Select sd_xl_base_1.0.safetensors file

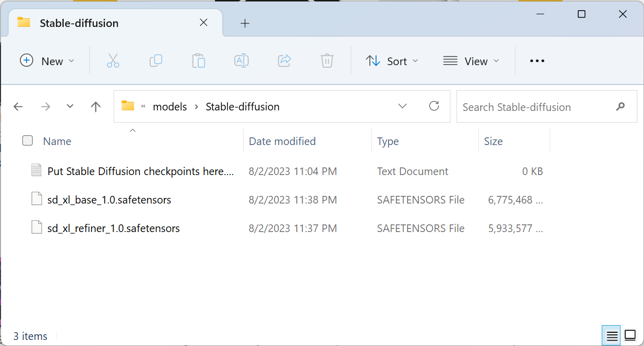tap(109, 200)
